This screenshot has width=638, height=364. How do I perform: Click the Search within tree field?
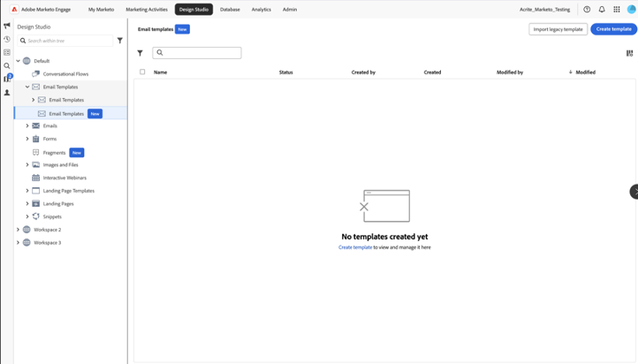68,41
